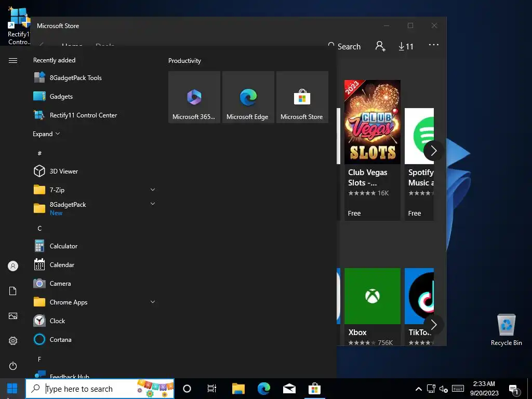
Task: Open the Store sign-in account icon
Action: (x=380, y=46)
